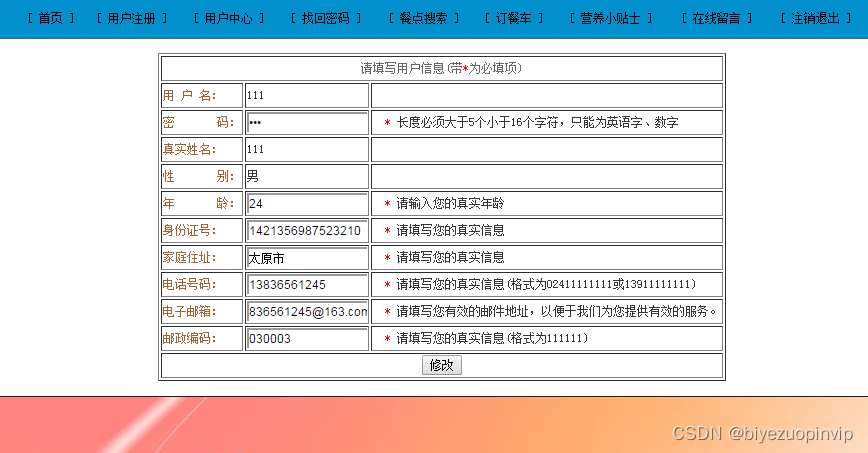
Task: Select 注销退出 to log out
Action: pos(815,18)
